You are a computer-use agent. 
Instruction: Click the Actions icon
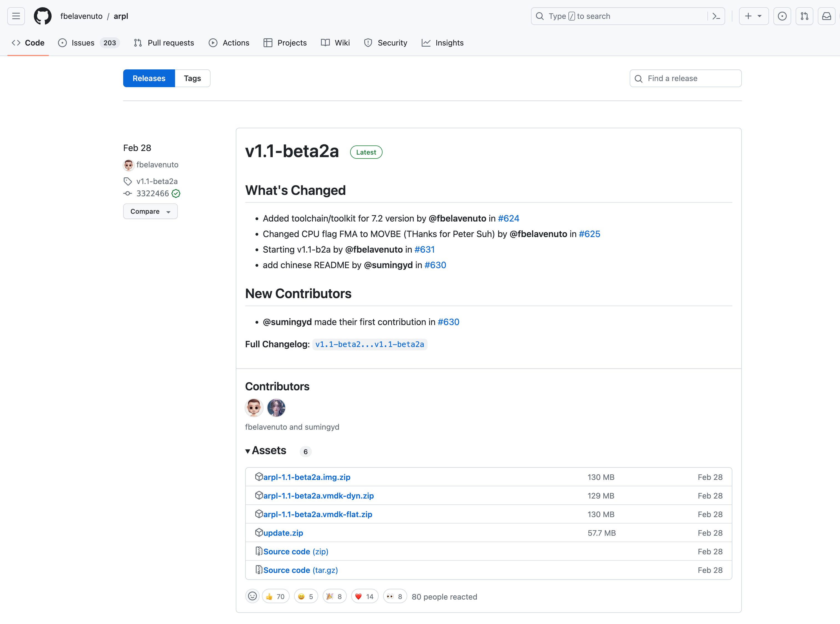(213, 42)
